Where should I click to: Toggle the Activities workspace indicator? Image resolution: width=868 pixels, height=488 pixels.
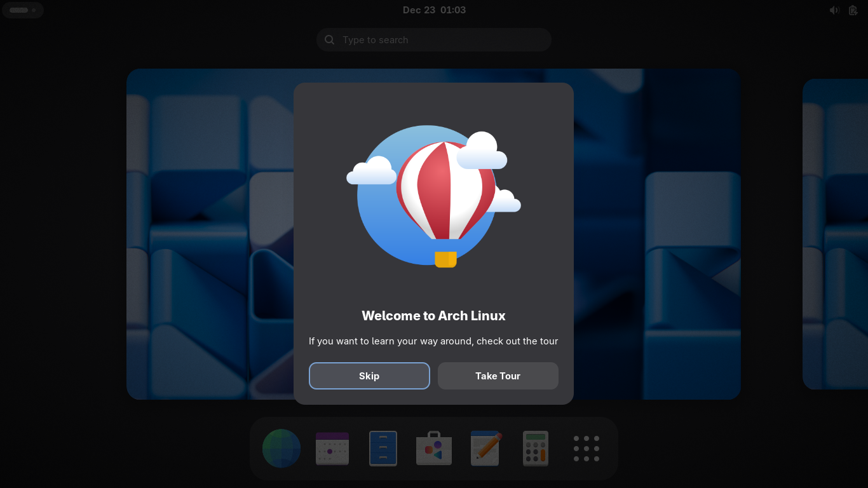pos(23,10)
